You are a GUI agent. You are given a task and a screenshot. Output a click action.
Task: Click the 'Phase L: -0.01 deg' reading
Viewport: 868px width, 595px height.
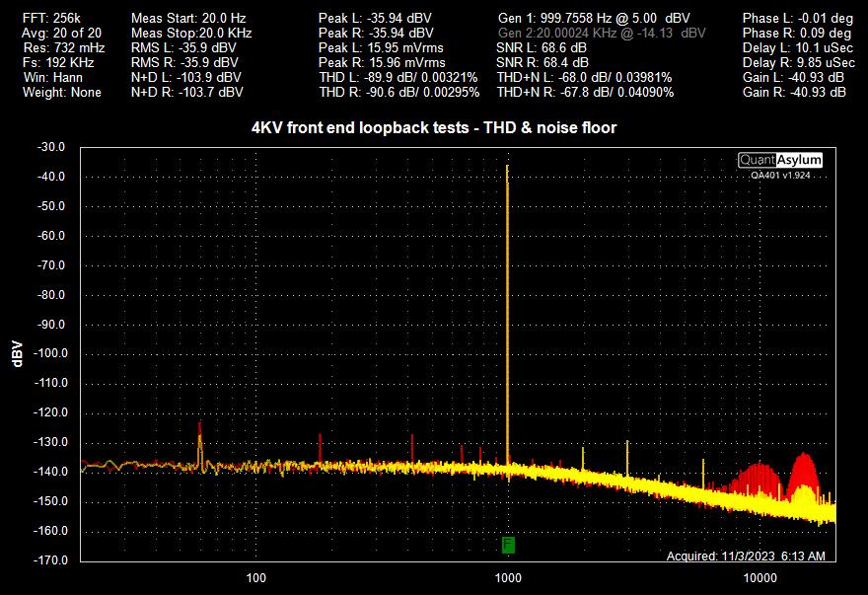[x=797, y=19]
